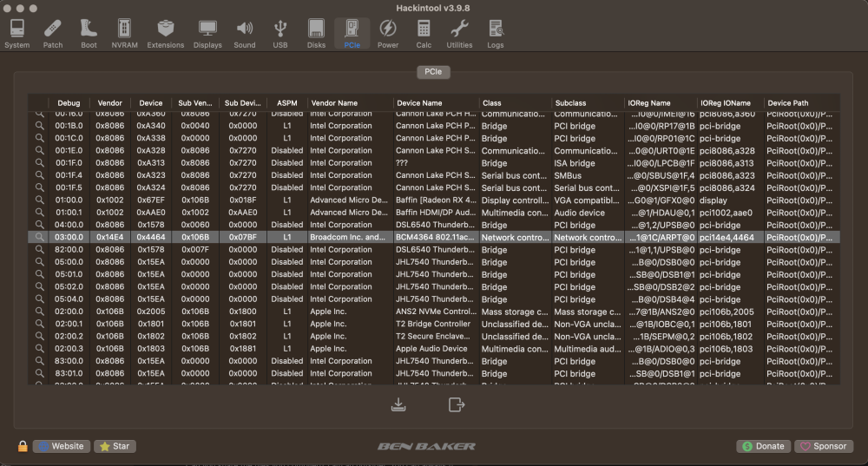Click the orange lock icon

coord(23,446)
